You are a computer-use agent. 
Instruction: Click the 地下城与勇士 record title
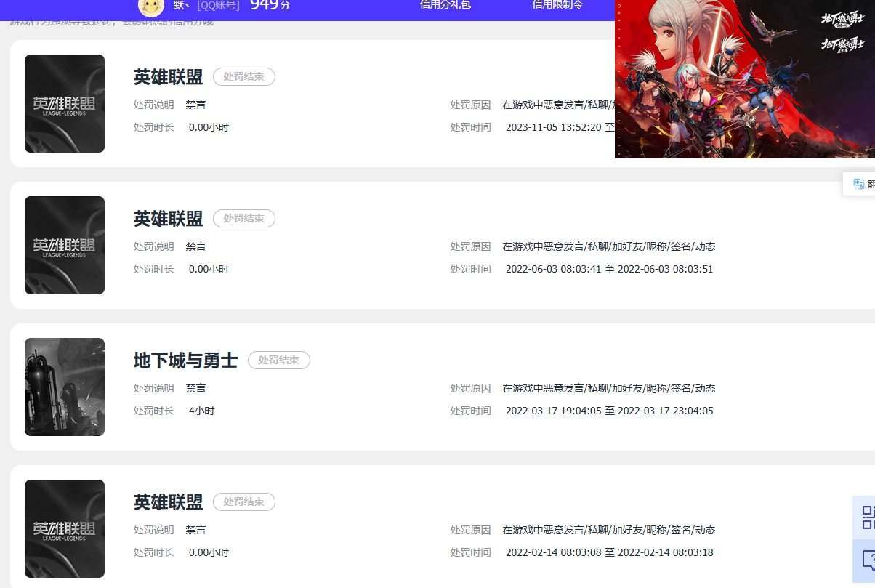(185, 361)
